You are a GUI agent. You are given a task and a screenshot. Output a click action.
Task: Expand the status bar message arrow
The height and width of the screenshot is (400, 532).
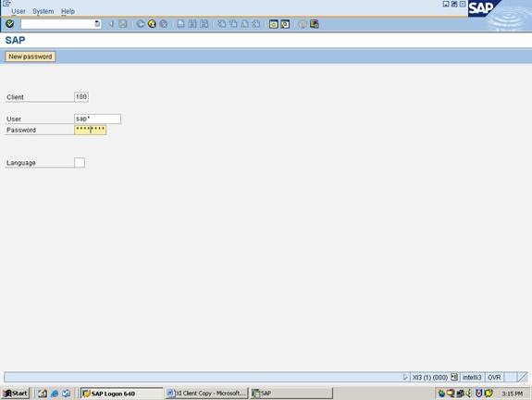tap(404, 377)
